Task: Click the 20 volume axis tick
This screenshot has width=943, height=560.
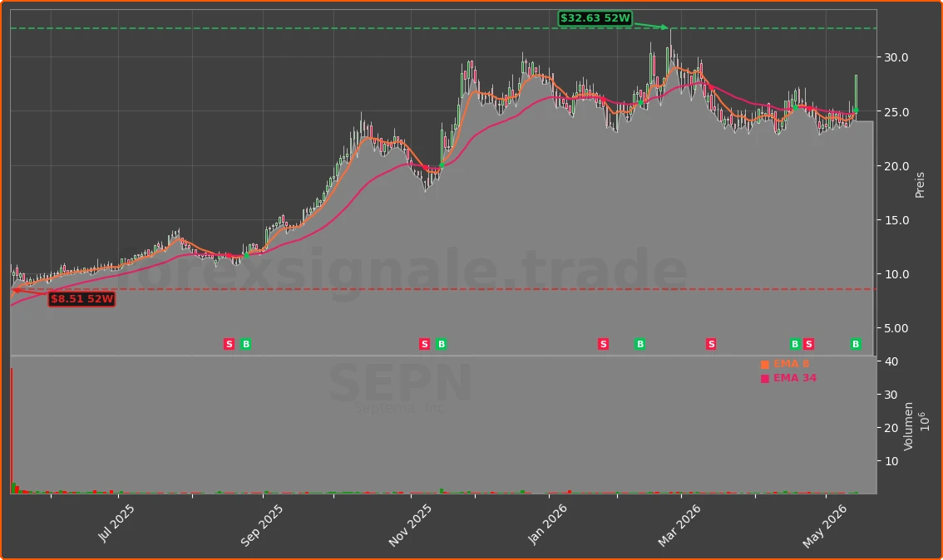Action: coord(892,428)
